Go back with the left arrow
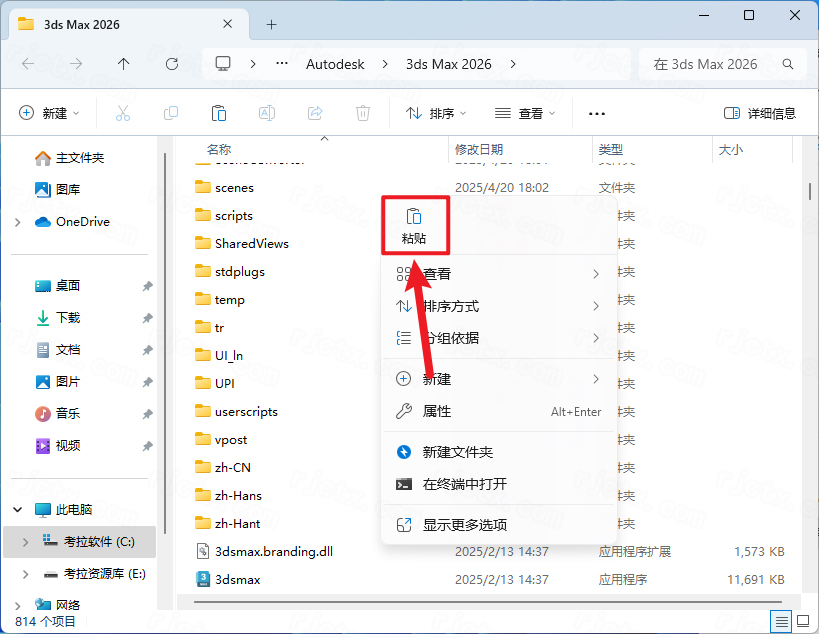The width and height of the screenshot is (819, 634). [x=28, y=64]
